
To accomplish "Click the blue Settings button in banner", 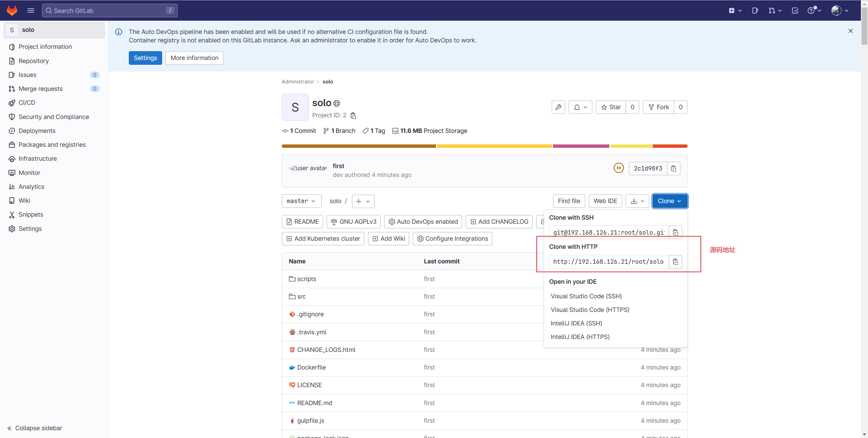I will pos(145,58).
